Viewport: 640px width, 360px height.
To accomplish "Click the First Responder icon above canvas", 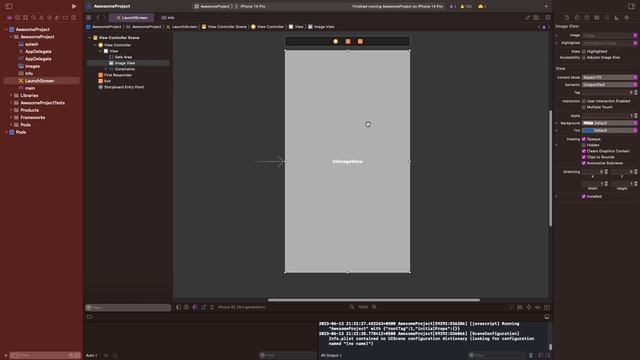I will 348,41.
